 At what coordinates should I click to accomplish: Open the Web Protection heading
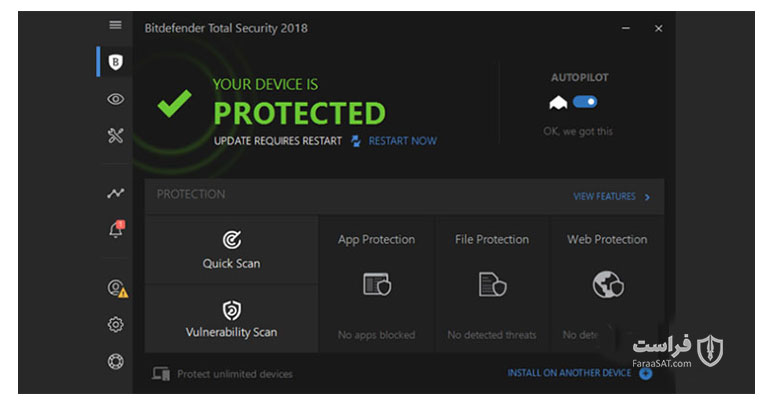[x=607, y=240]
